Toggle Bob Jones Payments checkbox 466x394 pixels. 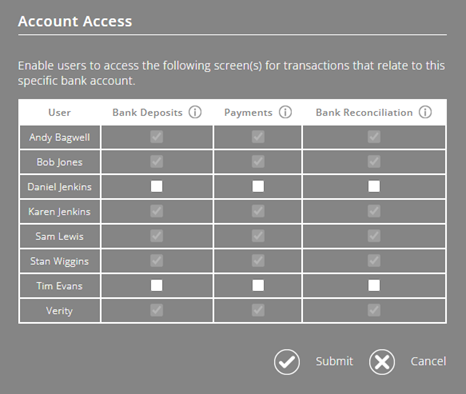pyautogui.click(x=258, y=162)
